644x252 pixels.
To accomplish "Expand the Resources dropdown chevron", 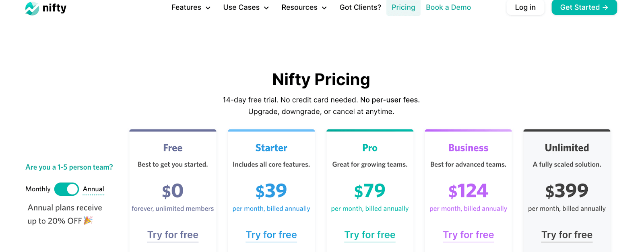I will [324, 8].
